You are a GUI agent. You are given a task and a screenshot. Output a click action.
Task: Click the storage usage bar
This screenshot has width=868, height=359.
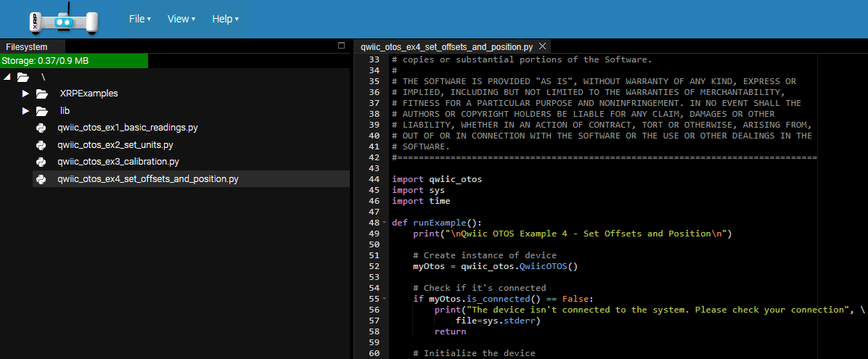(74, 61)
